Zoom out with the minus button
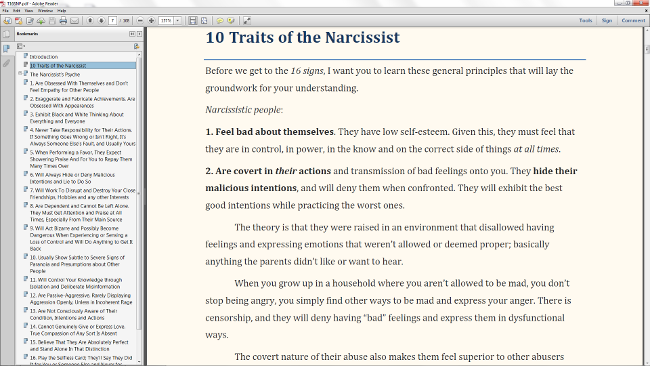Screen dimensions: 650x366 tap(140, 20)
